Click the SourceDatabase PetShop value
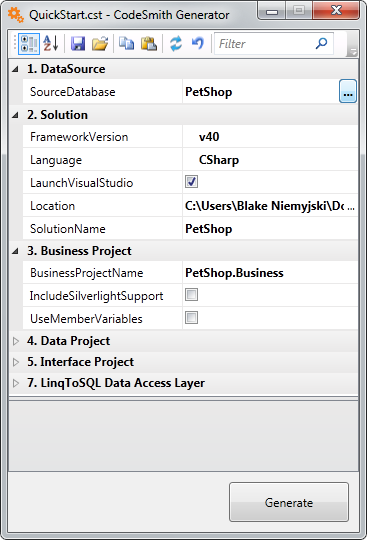Screen dimensions: 367x540 tap(209, 92)
